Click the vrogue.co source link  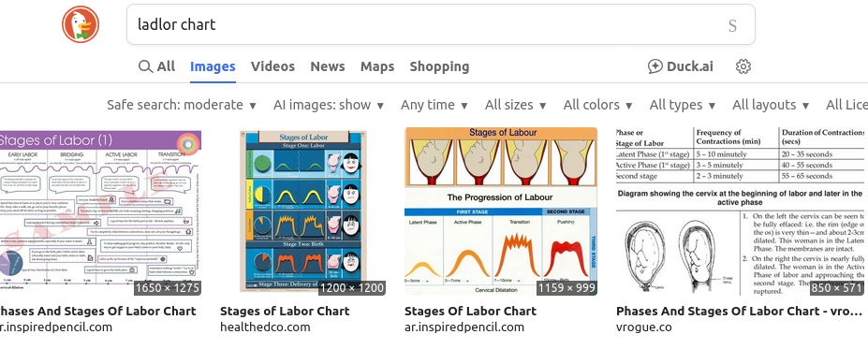click(644, 327)
